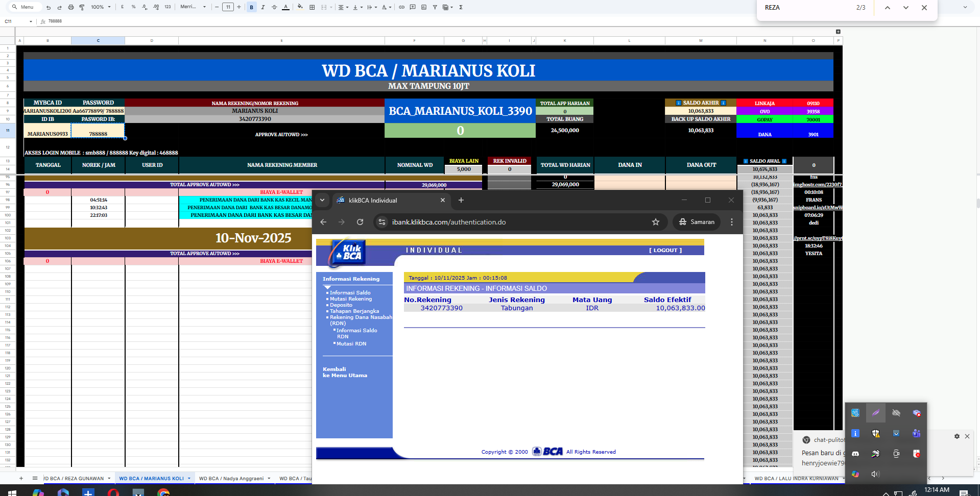The image size is (980, 496).
Task: Open the Mutasi RDN link
Action: [x=351, y=343]
